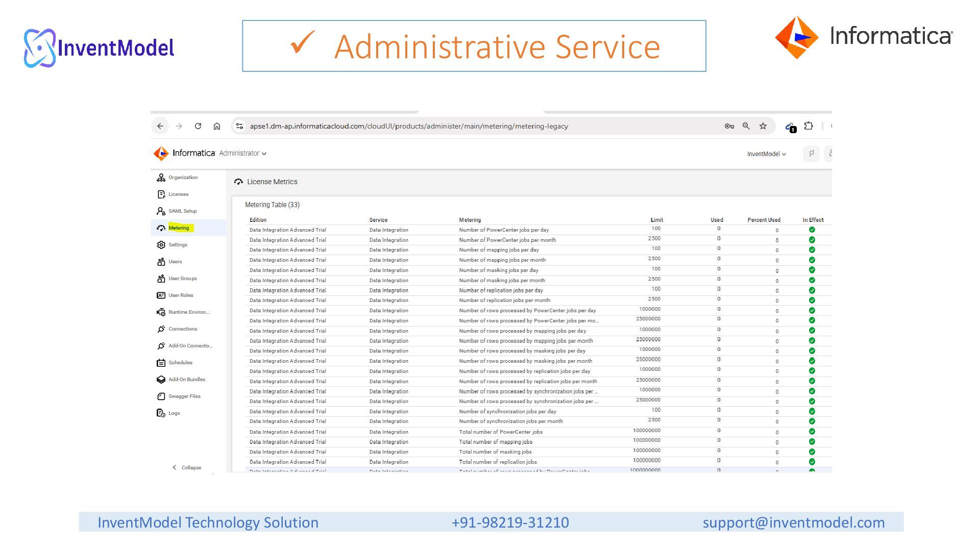
Task: Open the Runtime Environments sidebar icon
Action: click(x=161, y=312)
